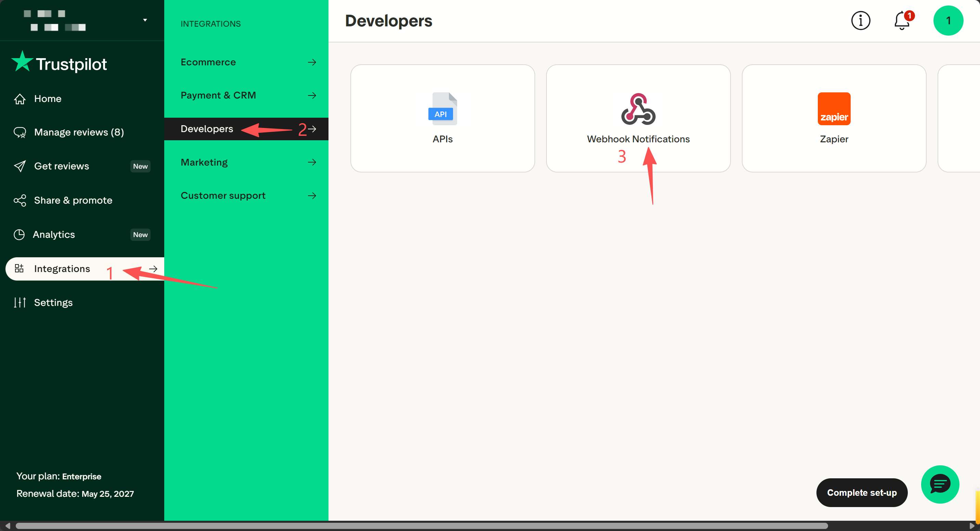Click the "Your plan: Enterprise" text
Image resolution: width=980 pixels, height=531 pixels.
pos(59,476)
